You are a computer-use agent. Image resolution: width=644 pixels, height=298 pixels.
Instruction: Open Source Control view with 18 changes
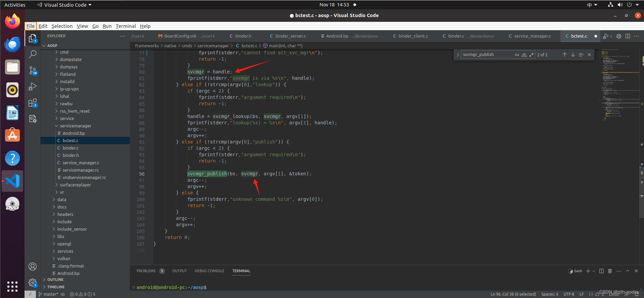(x=33, y=70)
